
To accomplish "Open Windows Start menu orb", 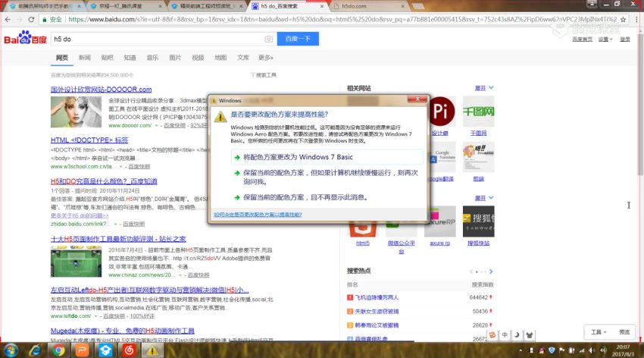I will point(11,350).
